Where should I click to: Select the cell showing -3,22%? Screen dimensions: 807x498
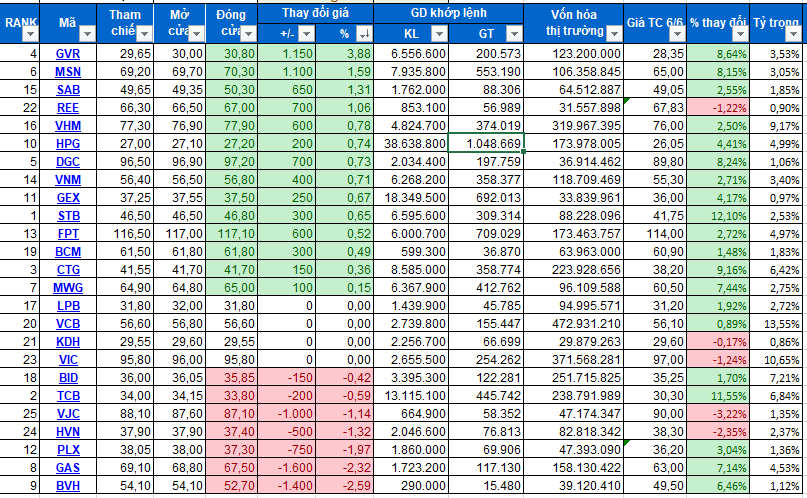point(718,414)
